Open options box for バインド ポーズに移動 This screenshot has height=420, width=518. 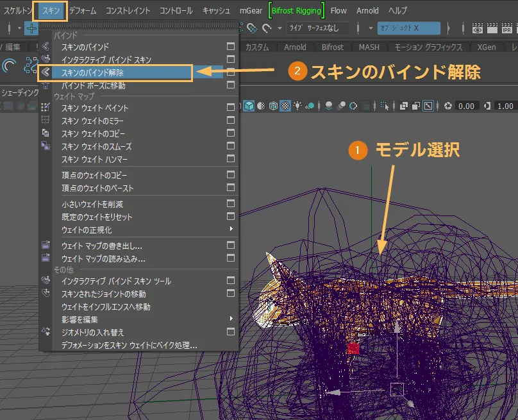[x=231, y=85]
